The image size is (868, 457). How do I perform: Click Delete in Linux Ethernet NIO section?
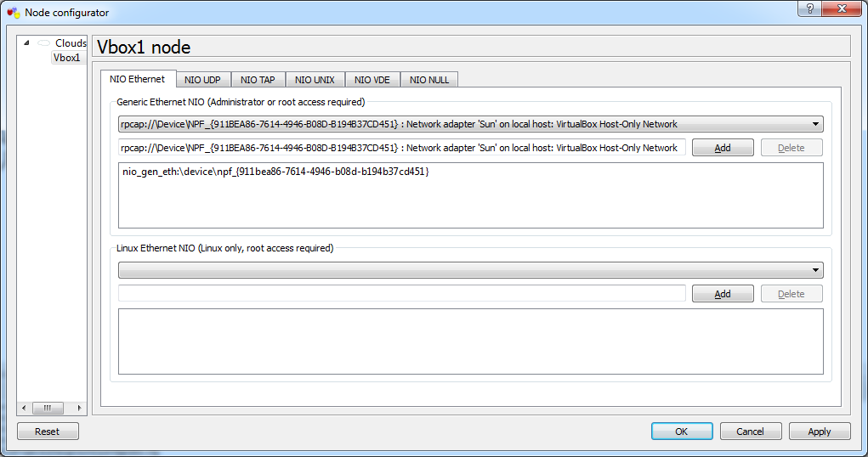coord(791,294)
